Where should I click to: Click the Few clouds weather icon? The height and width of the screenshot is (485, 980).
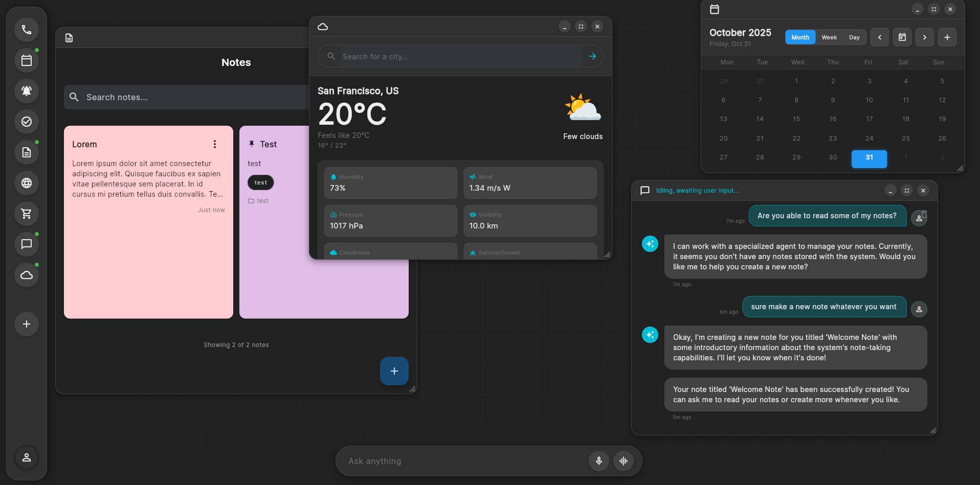(x=583, y=107)
